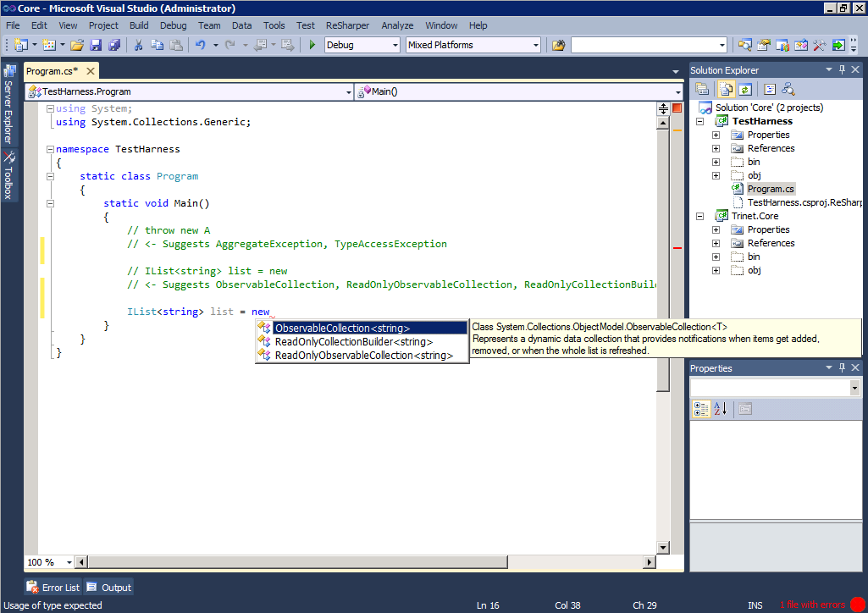Viewport: 868px width, 613px height.
Task: Open Toolbox using hammer and wrench icon
Action: point(819,45)
